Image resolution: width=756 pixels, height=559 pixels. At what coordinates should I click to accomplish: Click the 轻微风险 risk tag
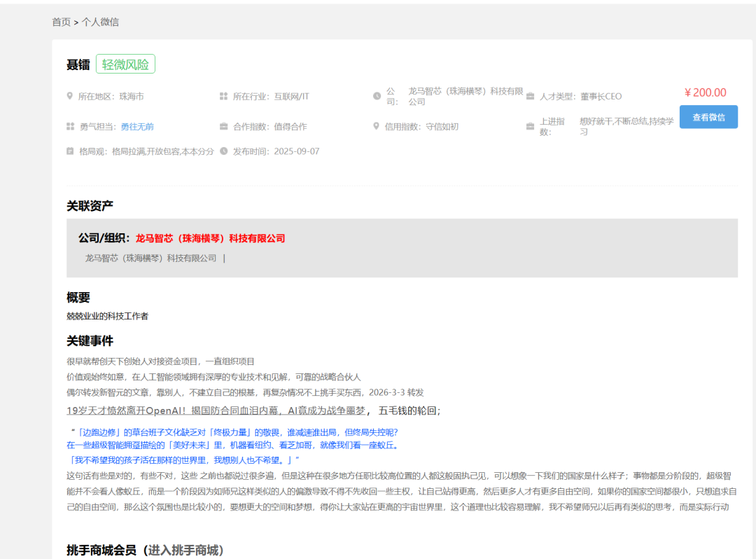pyautogui.click(x=125, y=64)
